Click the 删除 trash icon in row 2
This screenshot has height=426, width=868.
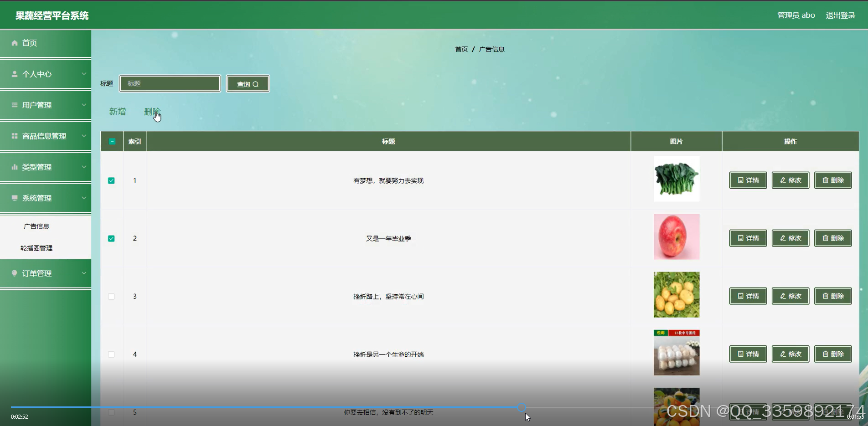[825, 238]
